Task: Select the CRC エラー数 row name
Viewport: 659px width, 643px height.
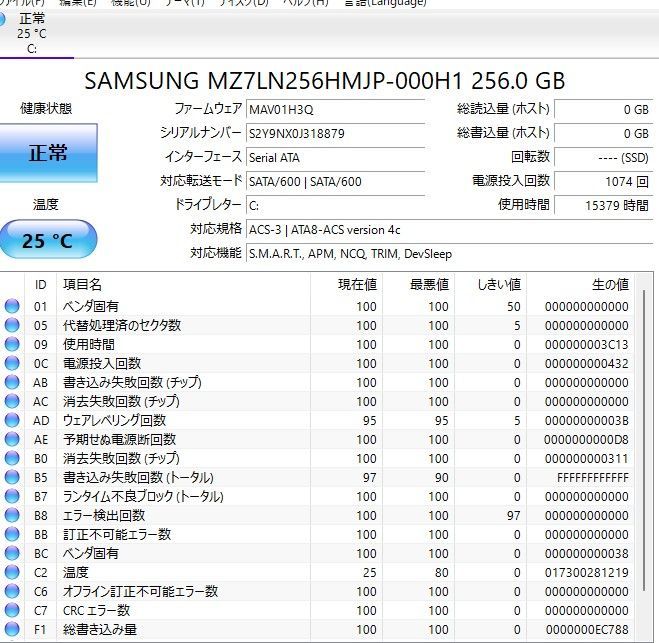Action: click(96, 610)
